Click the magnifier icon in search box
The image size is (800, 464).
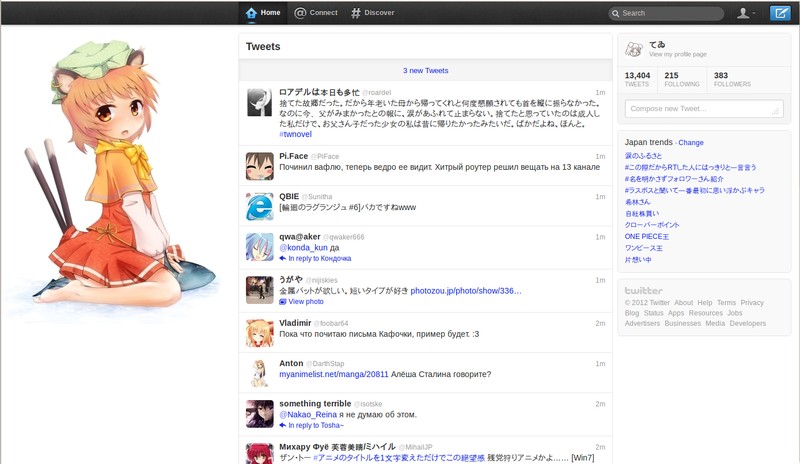point(615,13)
